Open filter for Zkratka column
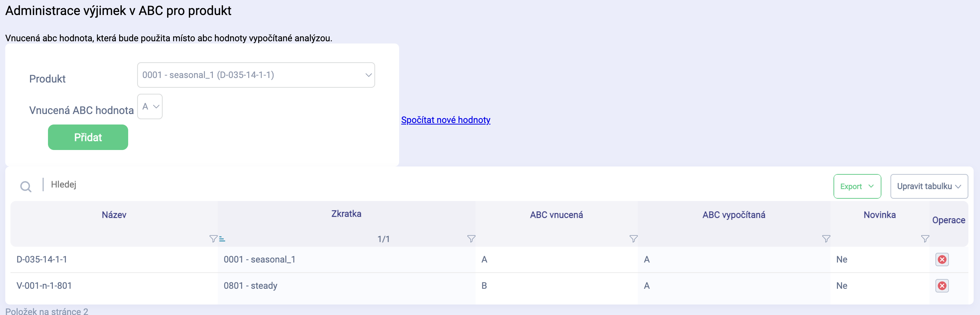The image size is (980, 315). click(x=471, y=239)
